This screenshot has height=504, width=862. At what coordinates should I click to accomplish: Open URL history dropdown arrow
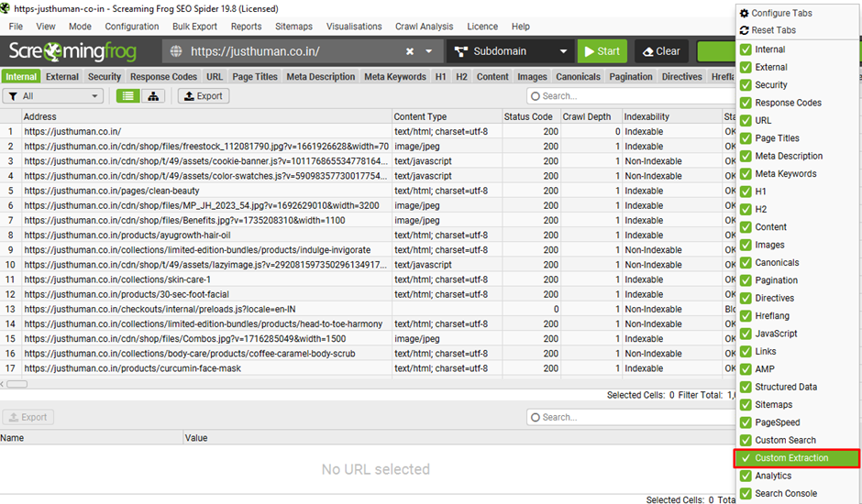(429, 51)
